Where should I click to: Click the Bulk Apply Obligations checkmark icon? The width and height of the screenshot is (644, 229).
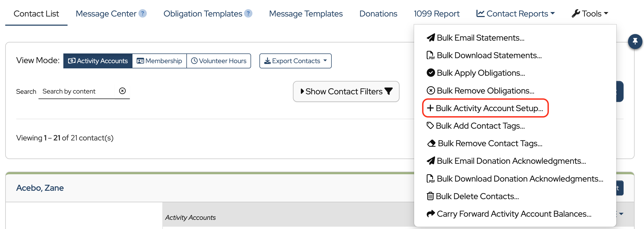tap(431, 73)
